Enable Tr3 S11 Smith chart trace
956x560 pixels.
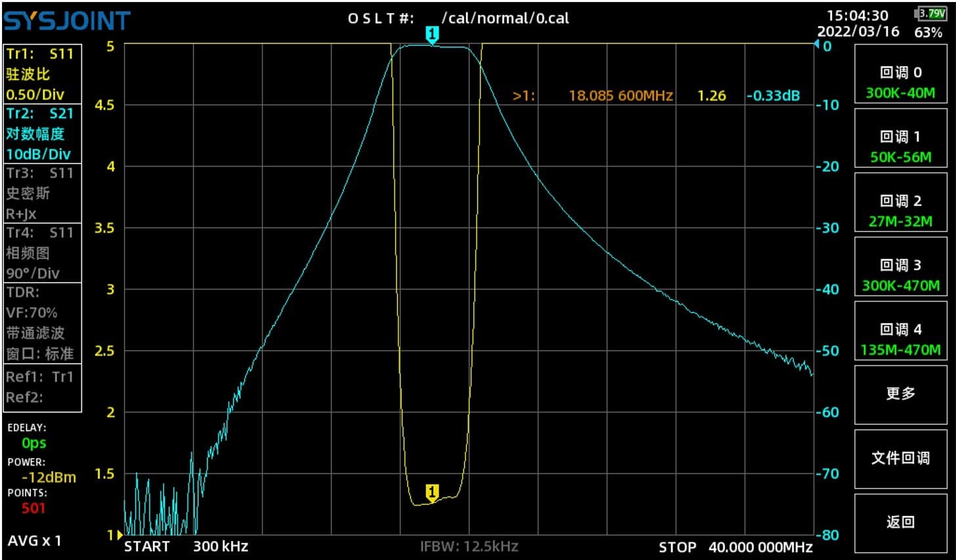42,193
